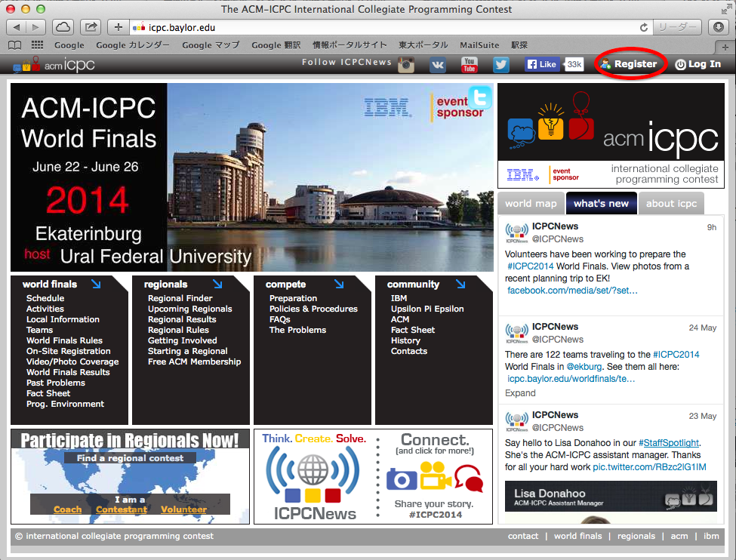Click the Find a regional contest banner
736x560 pixels.
(x=131, y=458)
